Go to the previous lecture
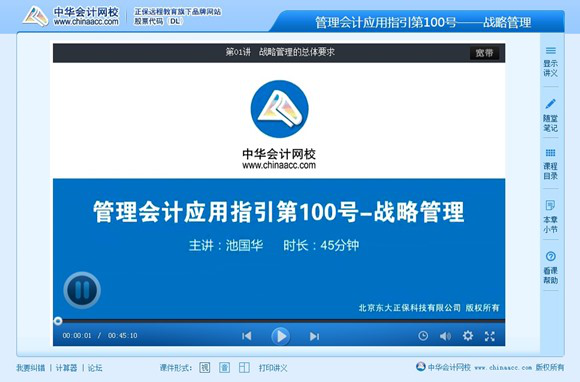The width and height of the screenshot is (580, 382). pyautogui.click(x=247, y=336)
